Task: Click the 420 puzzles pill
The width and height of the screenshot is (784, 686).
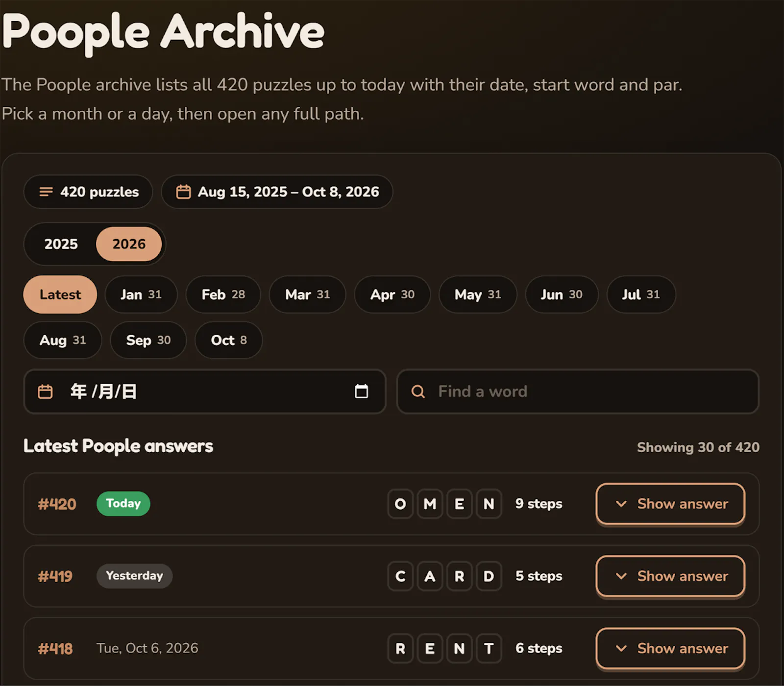Action: coord(88,192)
